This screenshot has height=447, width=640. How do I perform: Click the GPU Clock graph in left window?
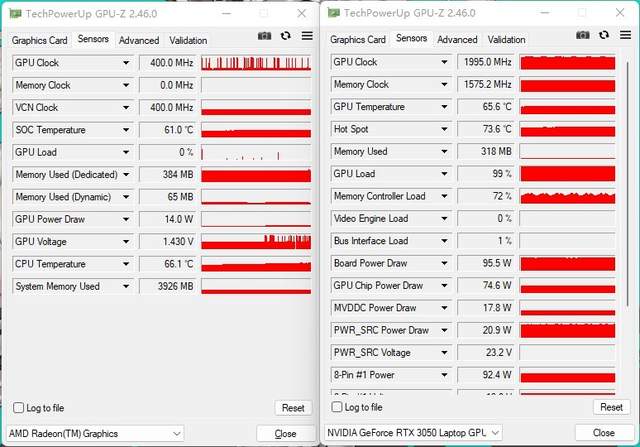[256, 63]
